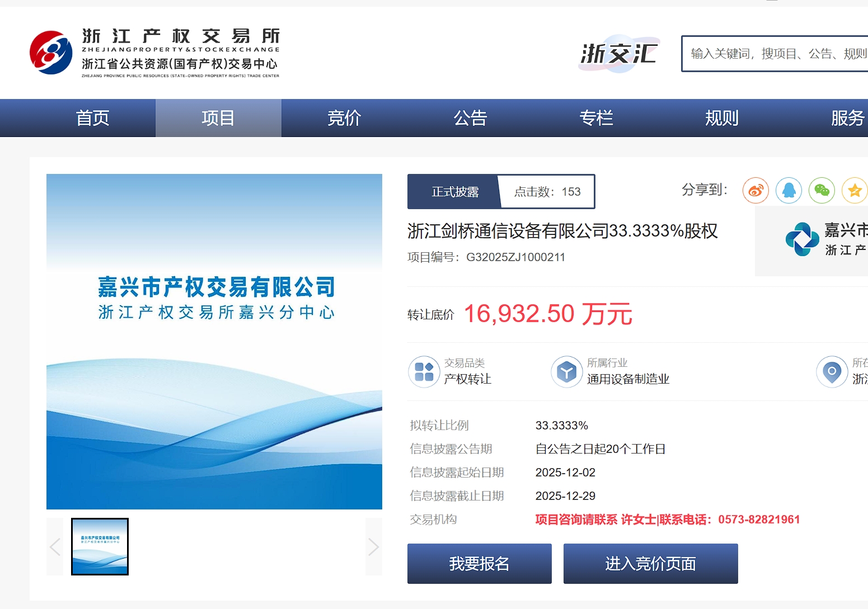868x609 pixels.
Task: Click the large project cover image
Action: [x=214, y=342]
